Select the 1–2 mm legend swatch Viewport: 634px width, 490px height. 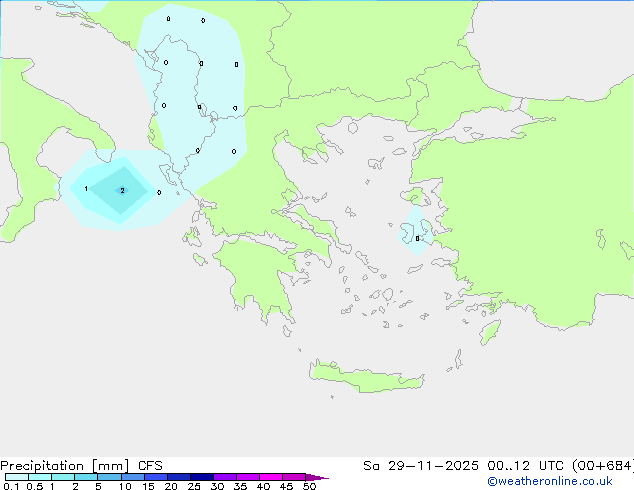pos(63,477)
